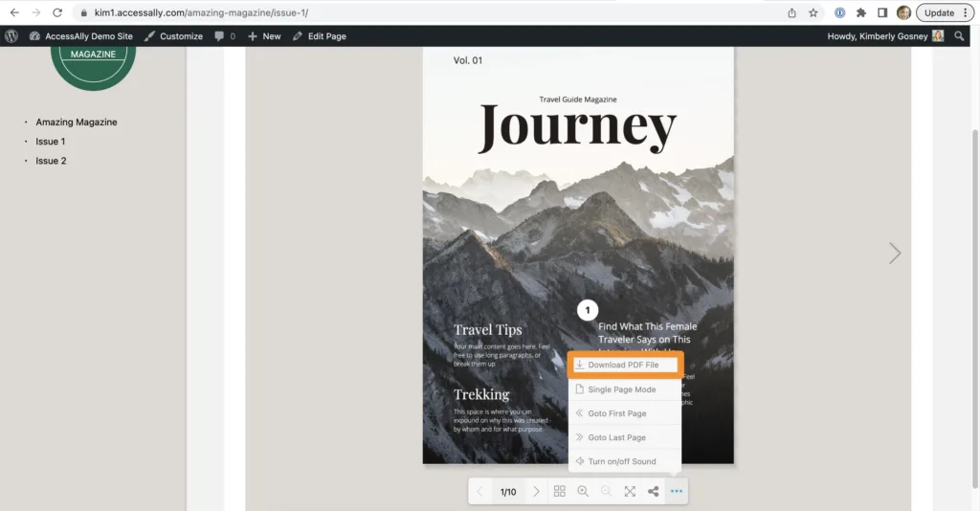Click the 'Travel Tips' cover heading
980x511 pixels.
pyautogui.click(x=487, y=330)
